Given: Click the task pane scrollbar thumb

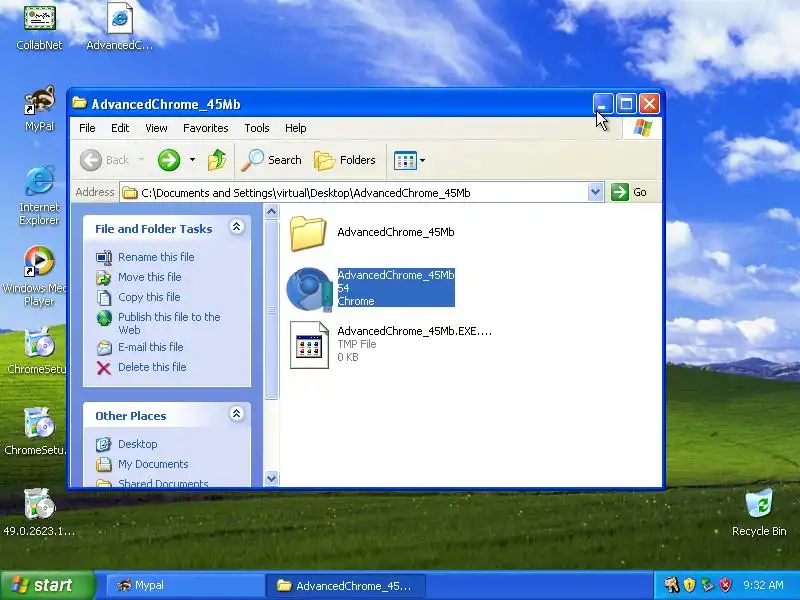Looking at the screenshot, I should pyautogui.click(x=271, y=309).
